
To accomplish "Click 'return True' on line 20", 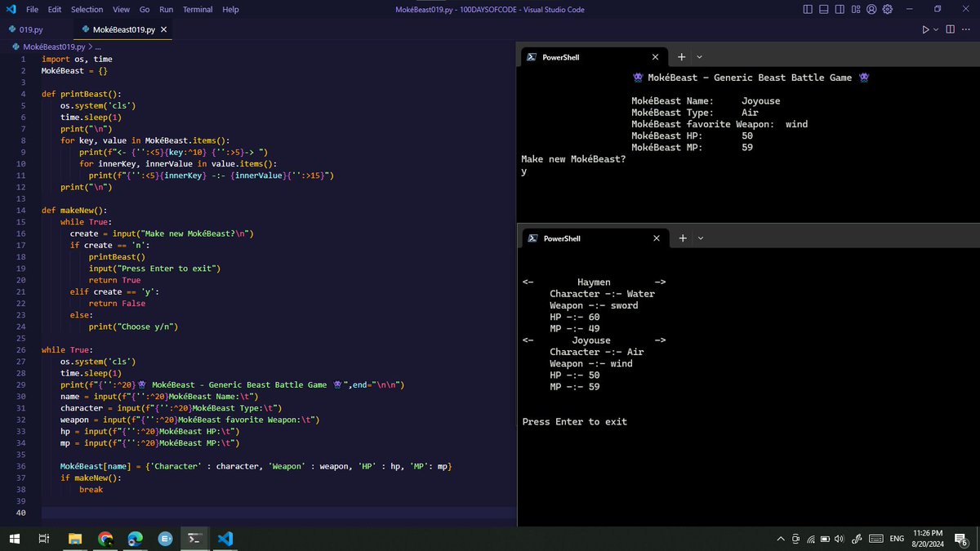I will [x=114, y=280].
